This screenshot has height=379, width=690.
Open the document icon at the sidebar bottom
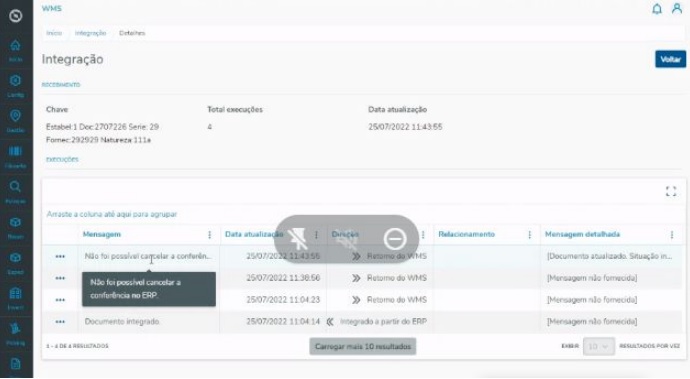15,364
